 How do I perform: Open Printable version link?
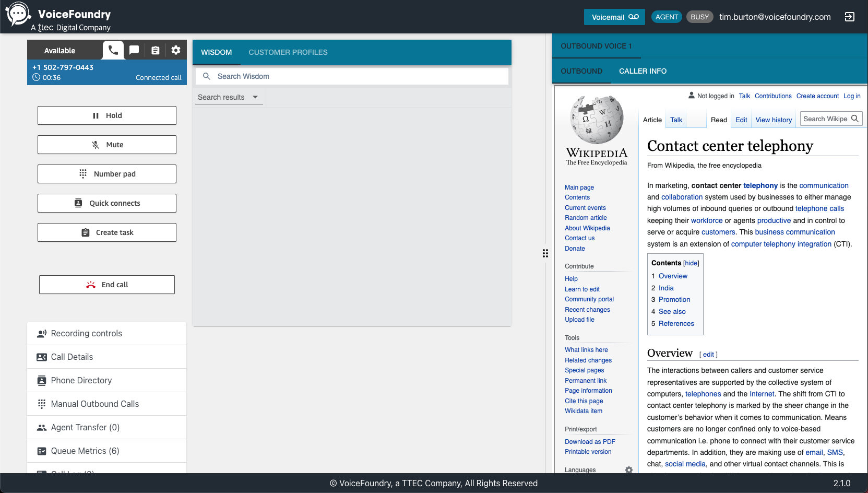click(588, 452)
